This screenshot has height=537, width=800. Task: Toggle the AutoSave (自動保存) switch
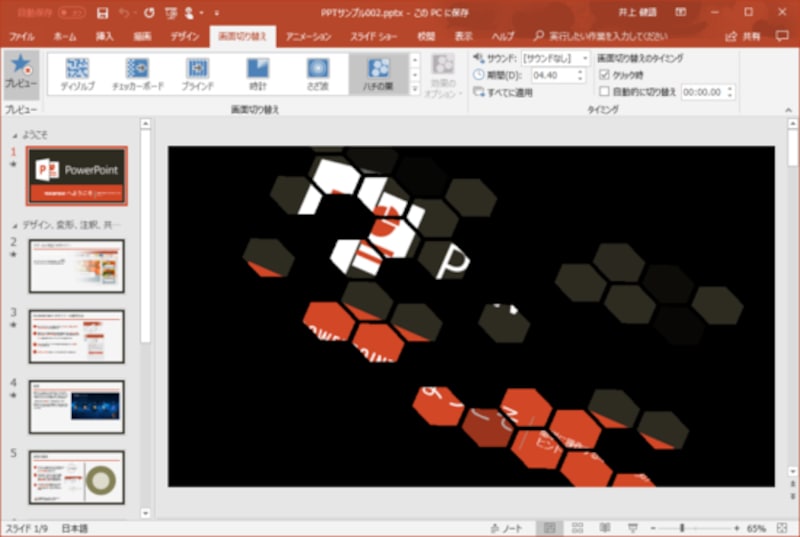71,13
